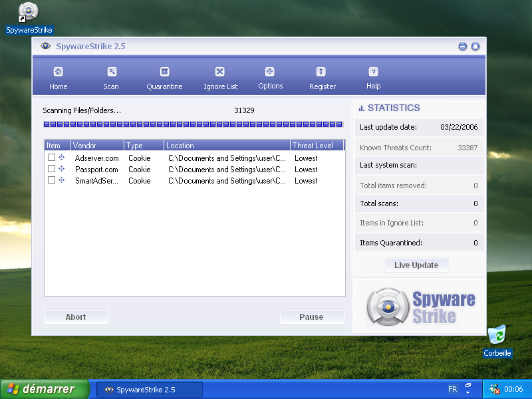
Task: Start a scan from the Scan toolbar icon
Action: click(x=112, y=72)
